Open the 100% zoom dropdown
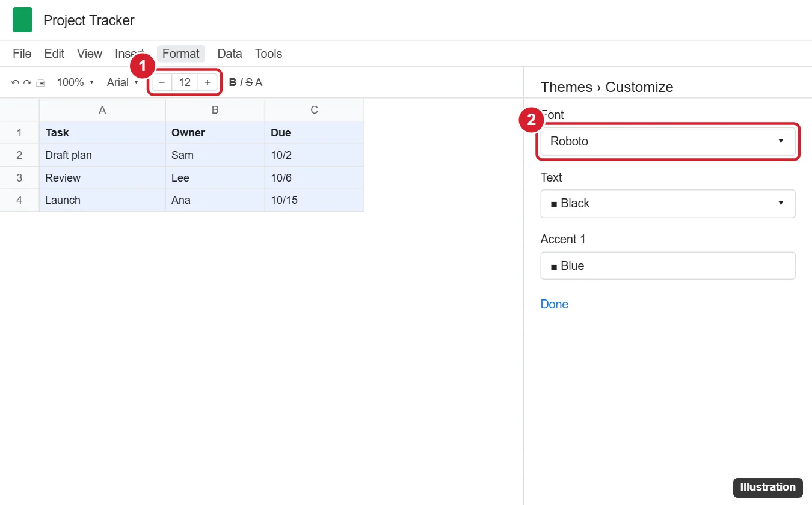Image resolution: width=812 pixels, height=505 pixels. click(x=75, y=82)
